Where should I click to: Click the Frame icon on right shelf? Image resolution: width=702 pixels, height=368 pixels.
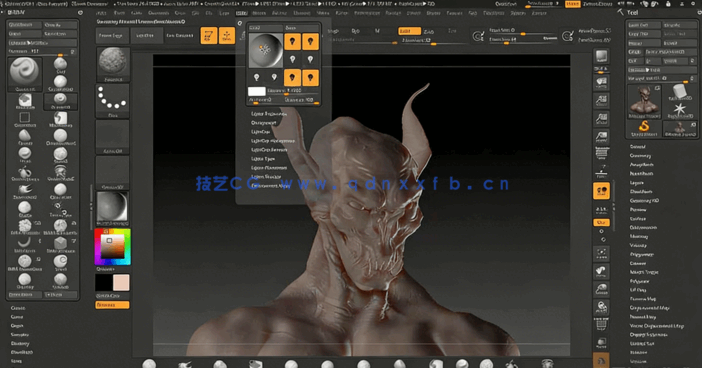pos(601,253)
